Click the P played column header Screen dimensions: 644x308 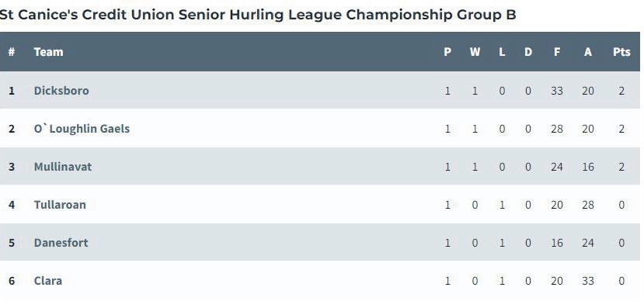[x=447, y=52]
